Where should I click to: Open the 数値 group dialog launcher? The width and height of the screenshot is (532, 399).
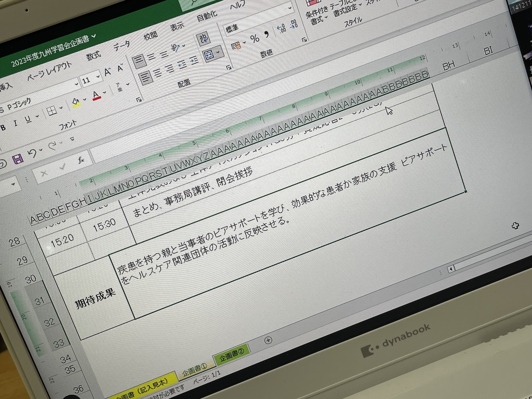pyautogui.click(x=304, y=41)
